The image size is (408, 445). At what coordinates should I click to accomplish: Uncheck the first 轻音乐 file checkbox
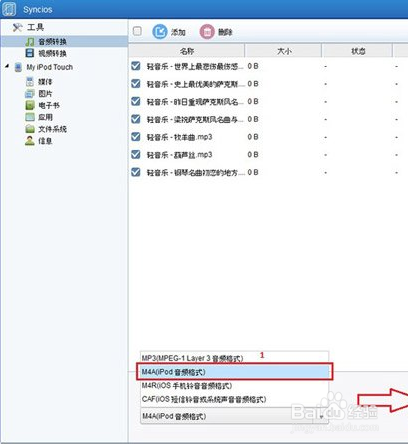pos(136,66)
